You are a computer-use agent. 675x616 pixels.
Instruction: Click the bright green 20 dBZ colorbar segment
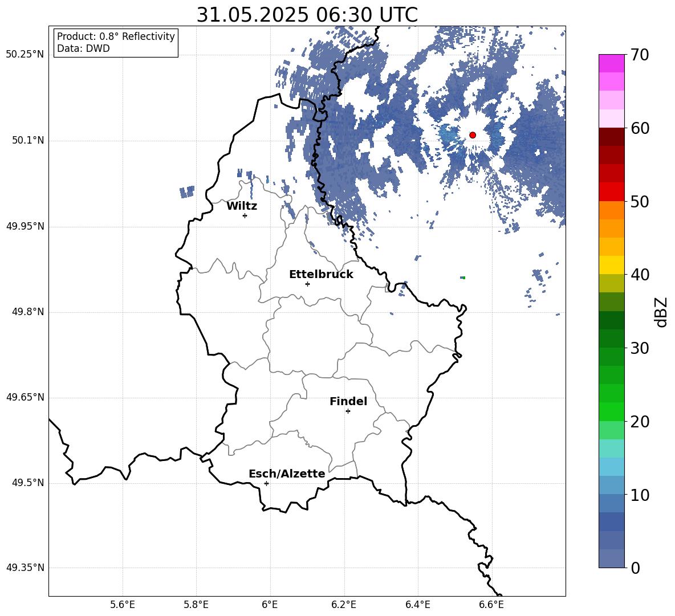pos(612,411)
